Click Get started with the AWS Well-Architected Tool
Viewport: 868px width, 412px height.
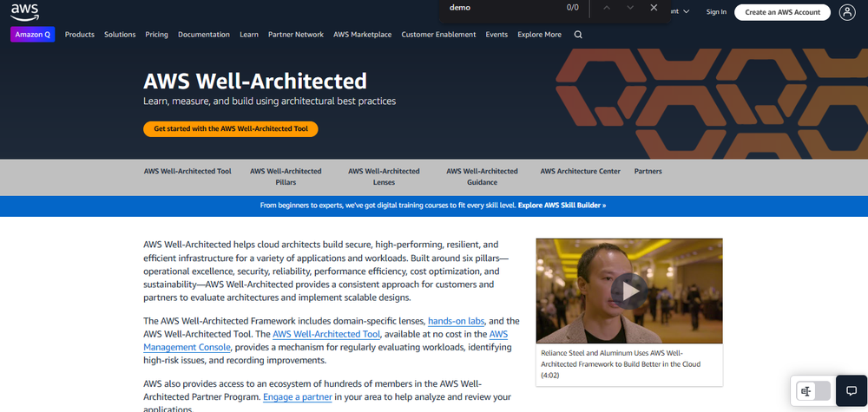230,128
